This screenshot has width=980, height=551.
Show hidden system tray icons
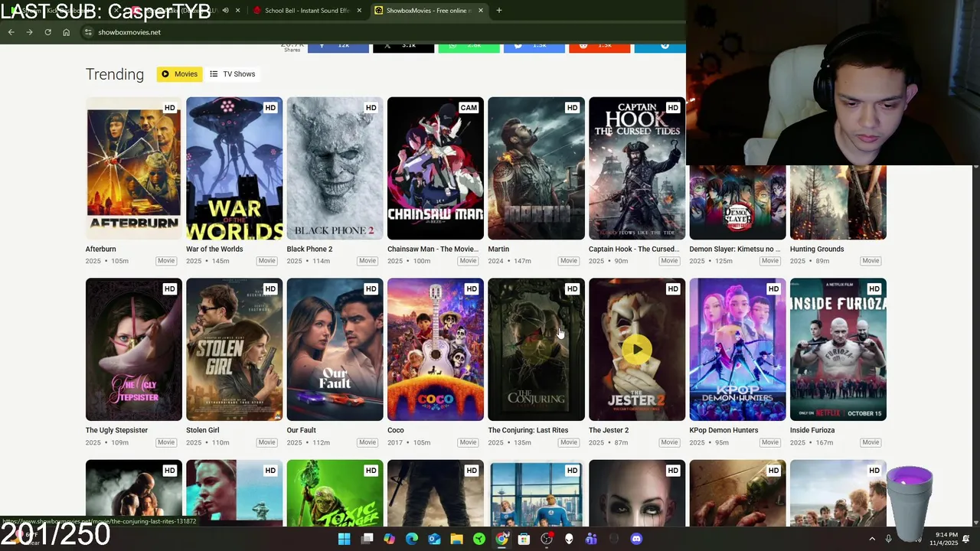click(x=872, y=539)
